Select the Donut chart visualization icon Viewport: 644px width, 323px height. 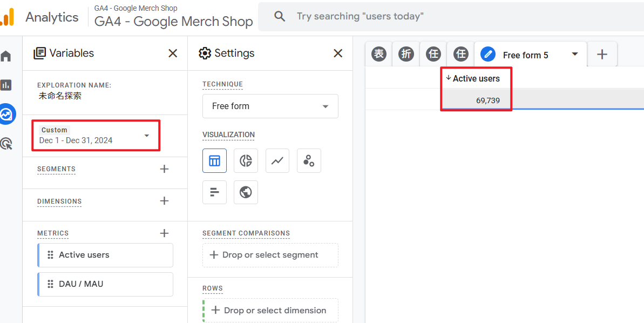tap(246, 160)
